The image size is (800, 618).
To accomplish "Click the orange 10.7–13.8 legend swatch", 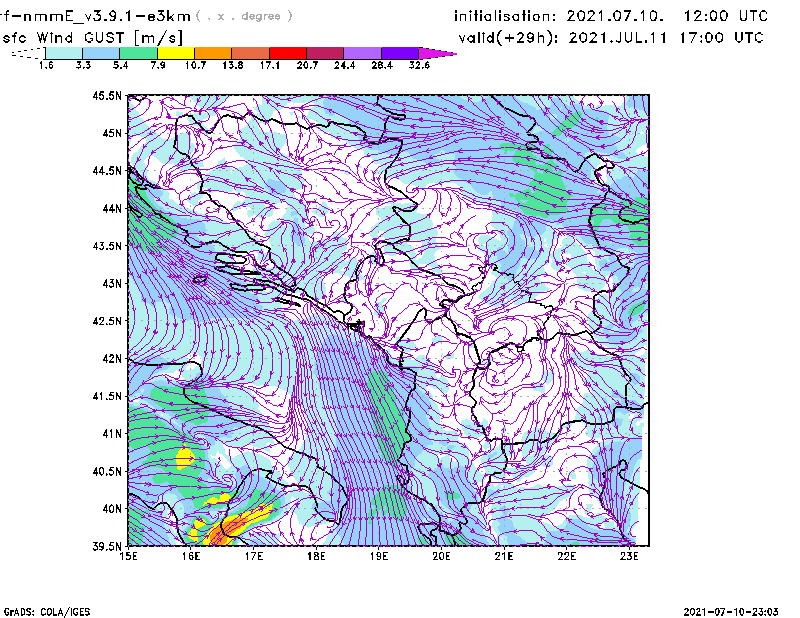I will pos(213,53).
